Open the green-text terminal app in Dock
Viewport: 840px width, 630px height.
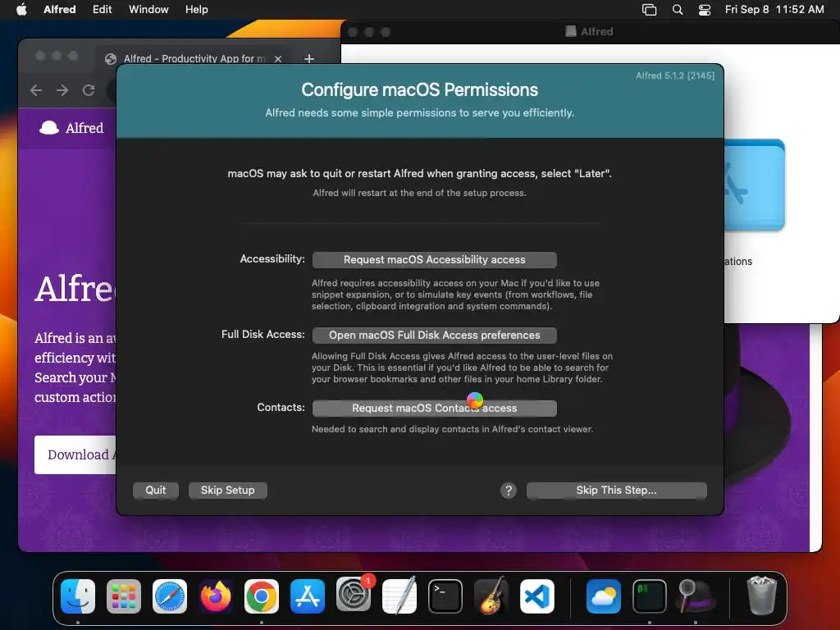650,596
